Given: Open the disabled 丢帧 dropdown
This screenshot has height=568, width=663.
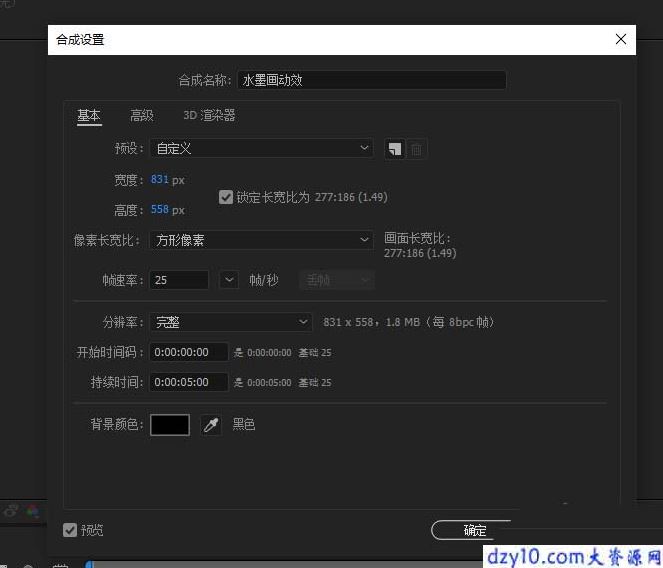Looking at the screenshot, I should pos(337,280).
